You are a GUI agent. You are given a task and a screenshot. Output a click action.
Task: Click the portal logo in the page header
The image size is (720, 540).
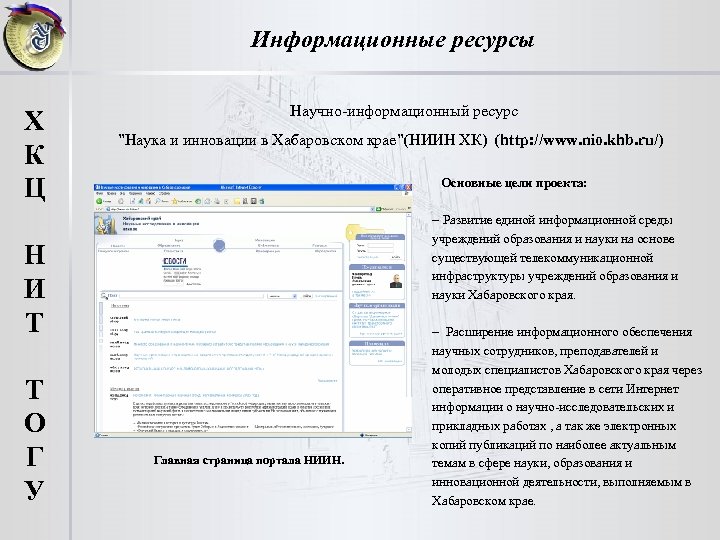click(107, 224)
